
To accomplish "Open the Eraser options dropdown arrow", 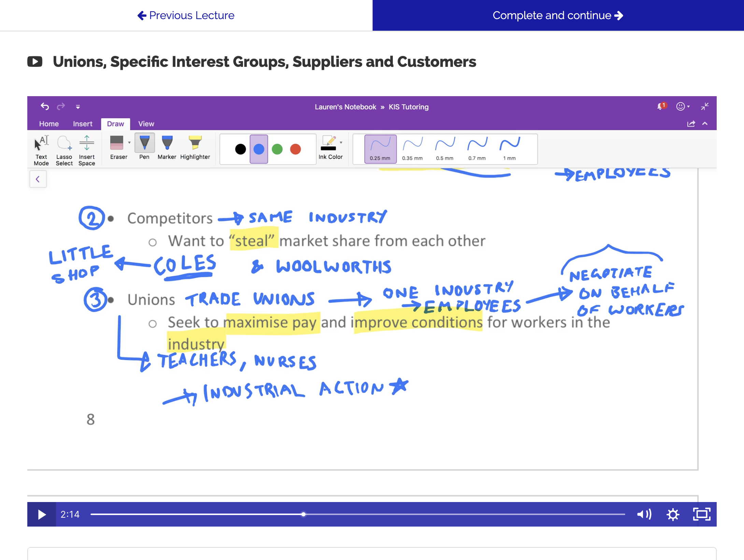I will coord(129,143).
